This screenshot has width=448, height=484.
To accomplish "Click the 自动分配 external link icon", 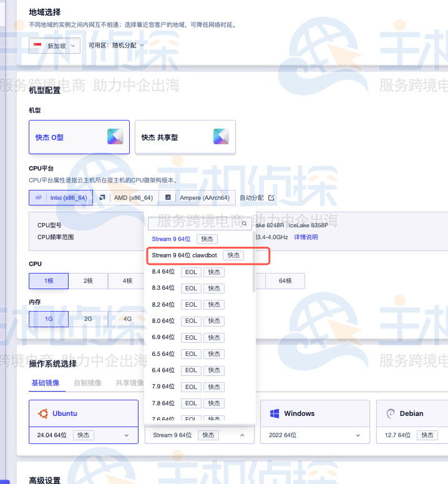I will pos(271,198).
